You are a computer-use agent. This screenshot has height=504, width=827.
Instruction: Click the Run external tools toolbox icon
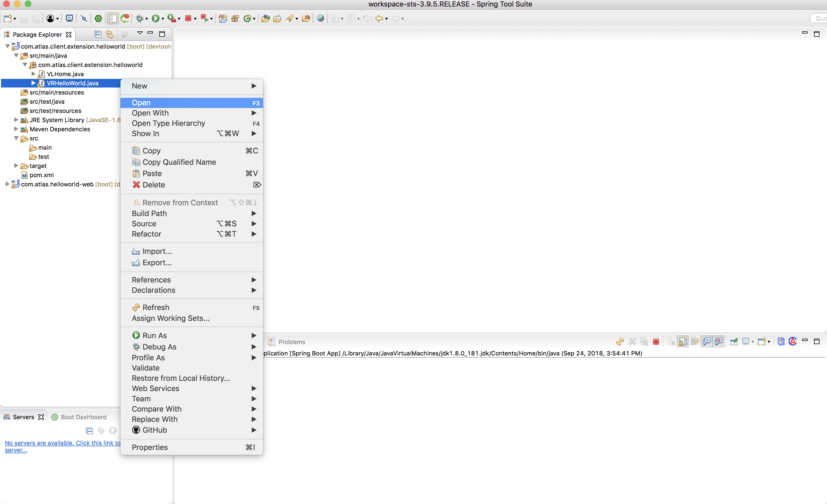point(172,18)
